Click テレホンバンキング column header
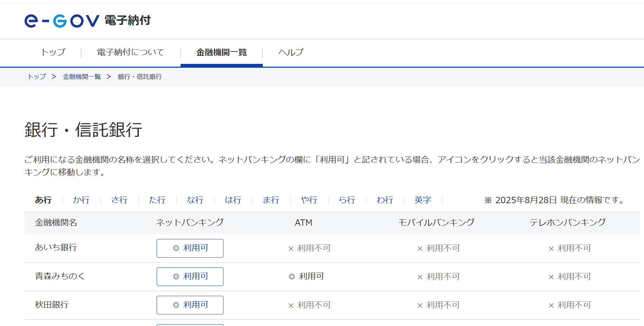 (x=568, y=222)
